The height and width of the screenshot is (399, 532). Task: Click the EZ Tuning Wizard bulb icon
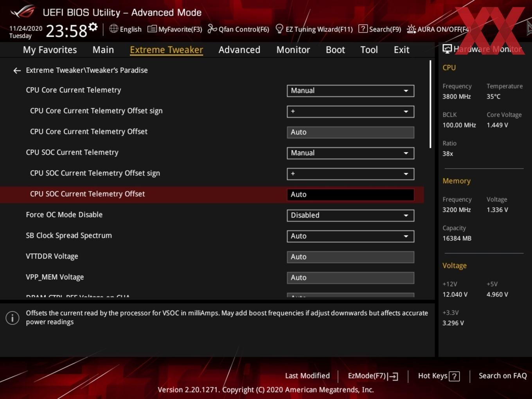click(279, 29)
